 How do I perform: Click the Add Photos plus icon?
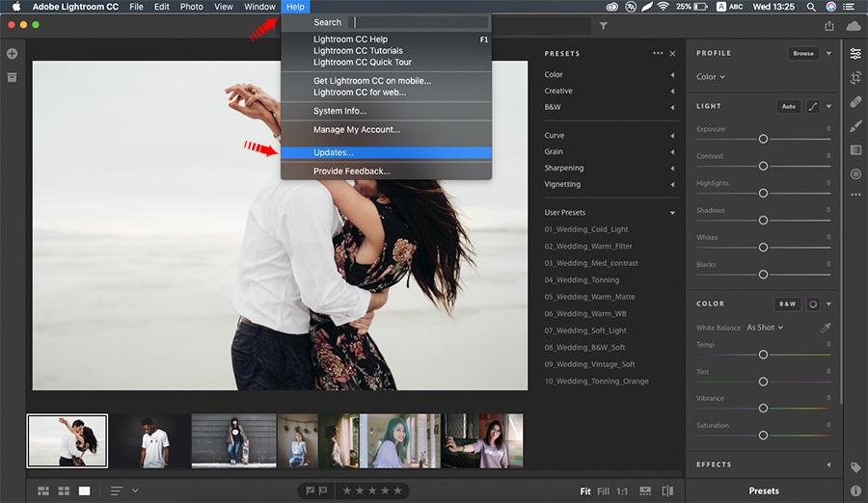coord(13,53)
